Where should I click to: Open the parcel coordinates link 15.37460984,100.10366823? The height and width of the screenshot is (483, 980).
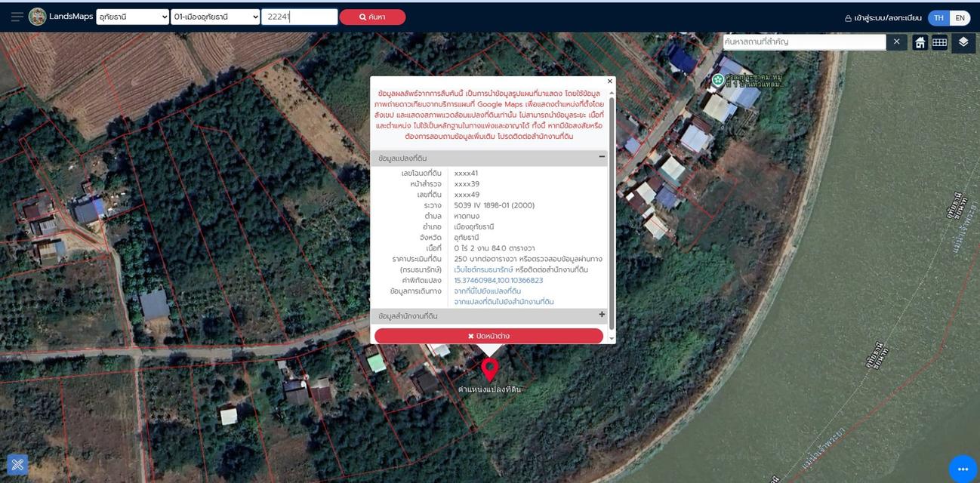pyautogui.click(x=498, y=280)
